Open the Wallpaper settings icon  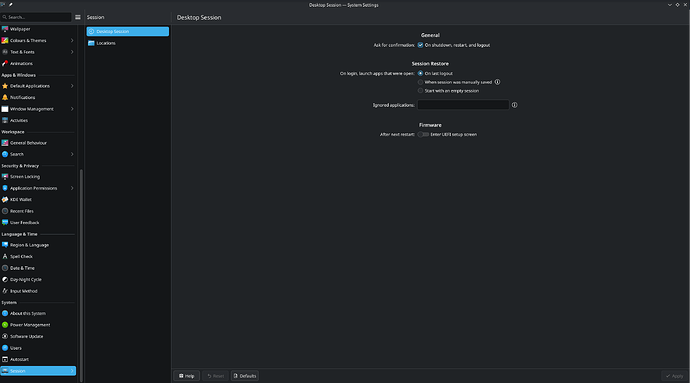pos(5,29)
